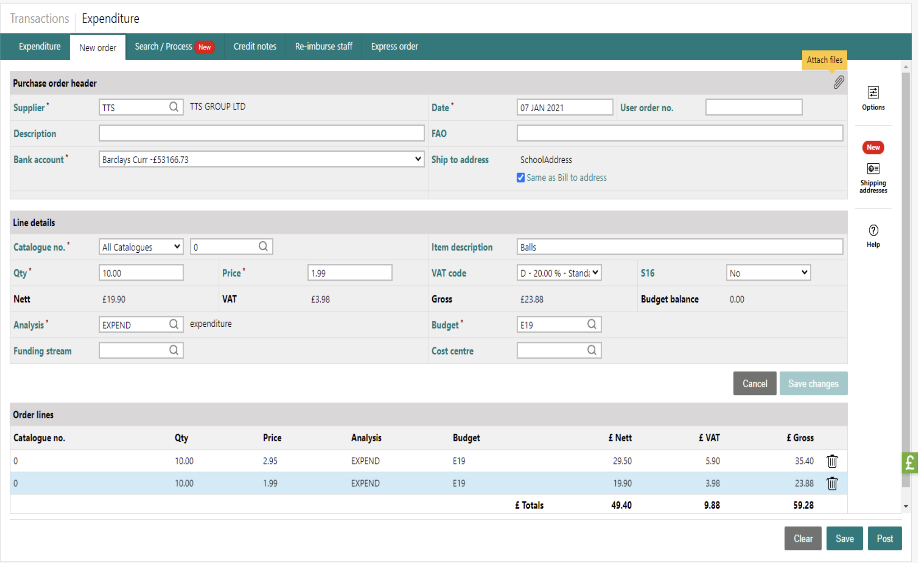Open the Express order tab
924x563 pixels.
coord(394,47)
